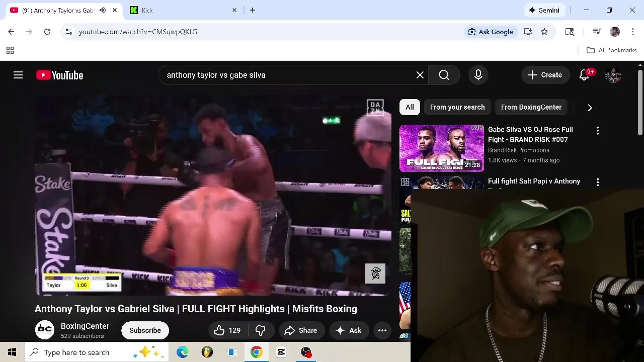Open the Windows Start menu
The height and width of the screenshot is (362, 644).
coord(12,352)
